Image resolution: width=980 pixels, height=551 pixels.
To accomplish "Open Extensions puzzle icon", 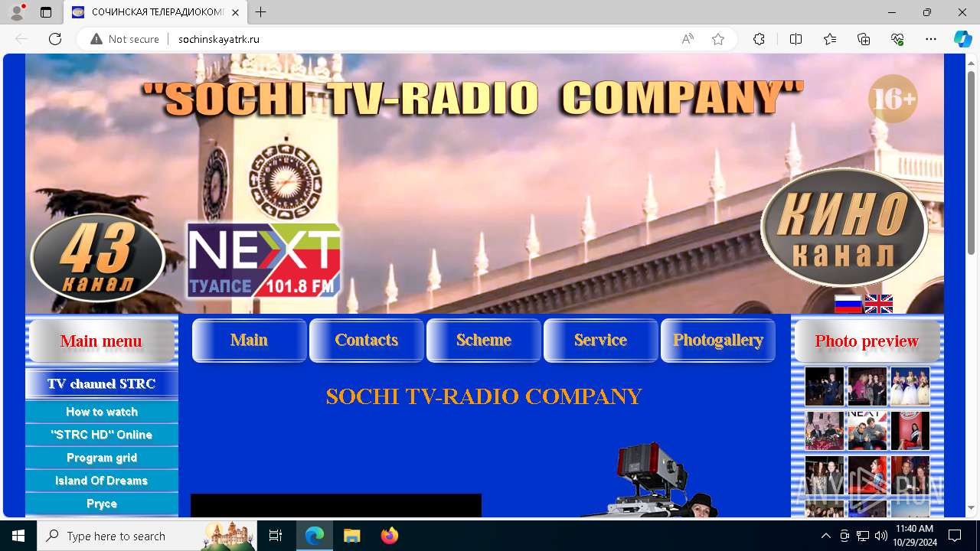I will click(x=759, y=39).
